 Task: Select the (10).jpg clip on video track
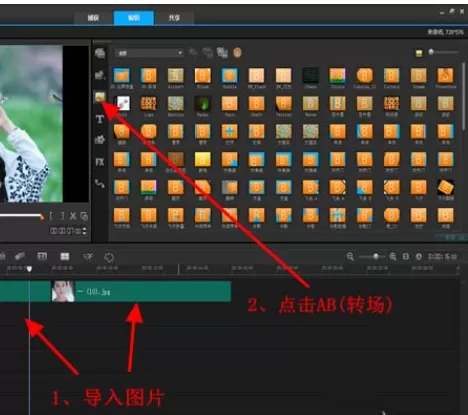coord(141,291)
